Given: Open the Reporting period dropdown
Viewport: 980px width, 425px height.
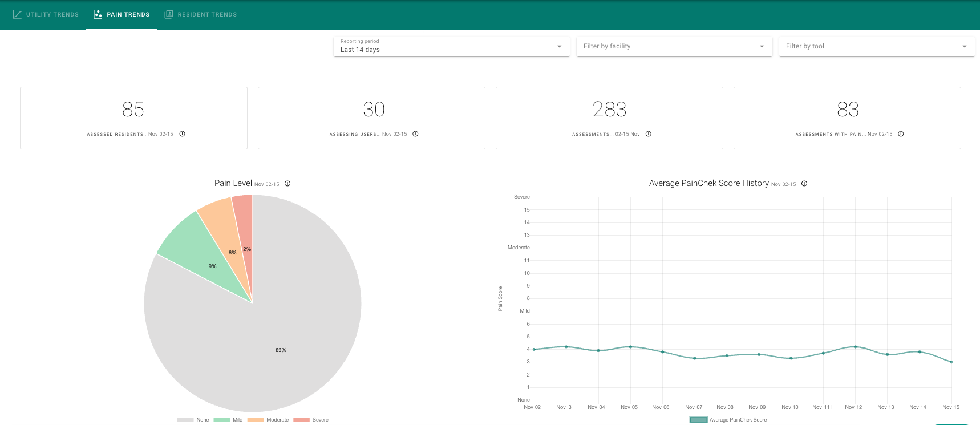Looking at the screenshot, I should 452,46.
